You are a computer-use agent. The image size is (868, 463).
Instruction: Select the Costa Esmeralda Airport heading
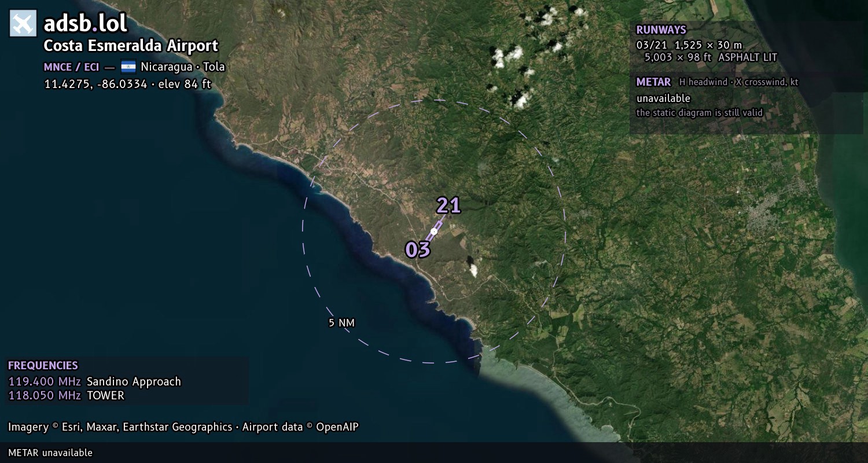coord(131,46)
